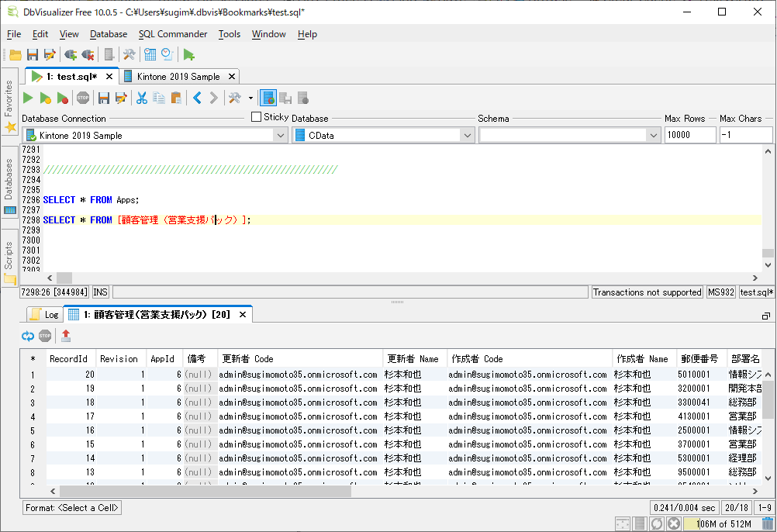The width and height of the screenshot is (777, 532).
Task: Open editor properties tools icon
Action: tap(235, 98)
